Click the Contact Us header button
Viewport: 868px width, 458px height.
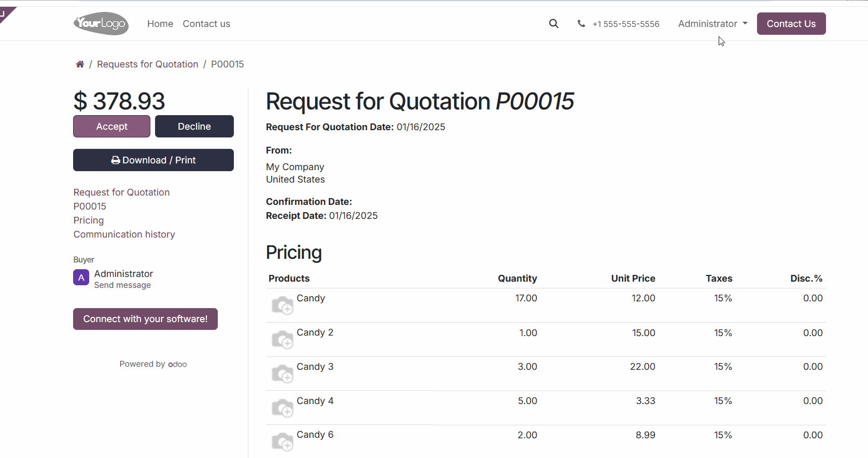coord(791,24)
